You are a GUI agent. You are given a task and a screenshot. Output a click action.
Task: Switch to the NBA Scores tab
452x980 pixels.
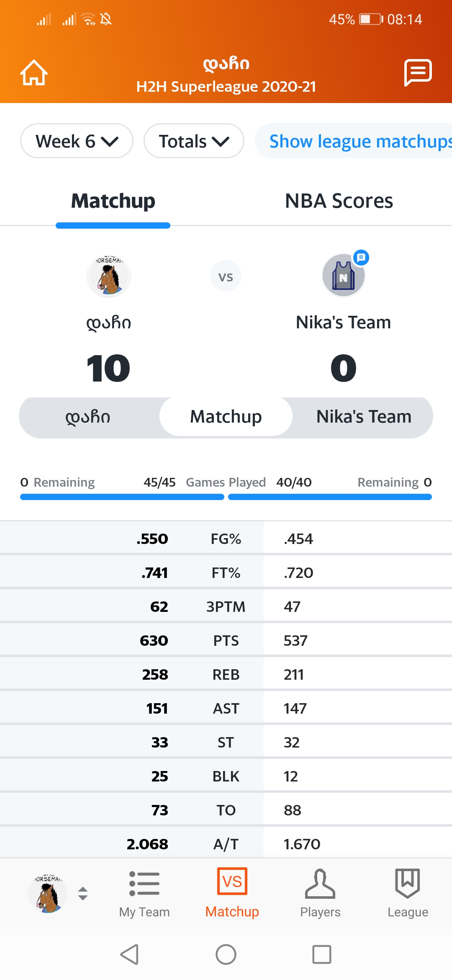339,201
